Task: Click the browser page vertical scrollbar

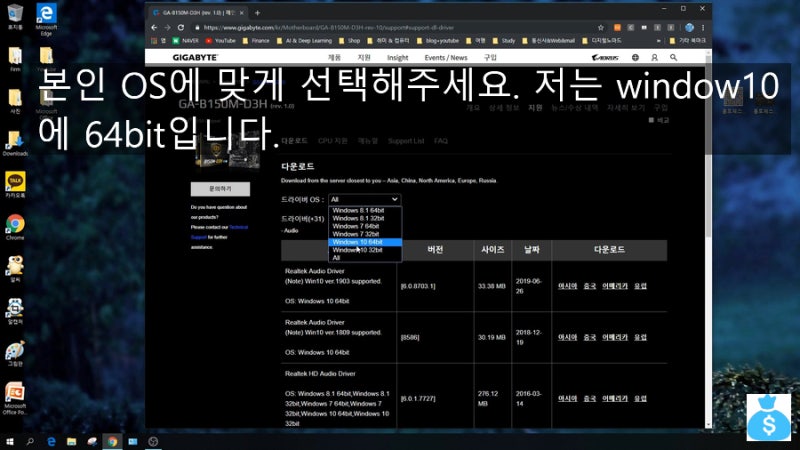Action: [708, 148]
